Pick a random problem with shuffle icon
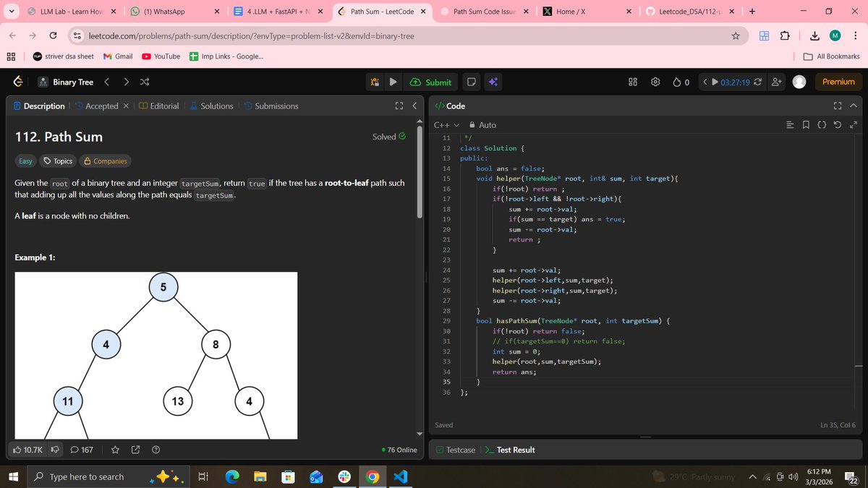Viewport: 868px width, 488px height. 144,82
